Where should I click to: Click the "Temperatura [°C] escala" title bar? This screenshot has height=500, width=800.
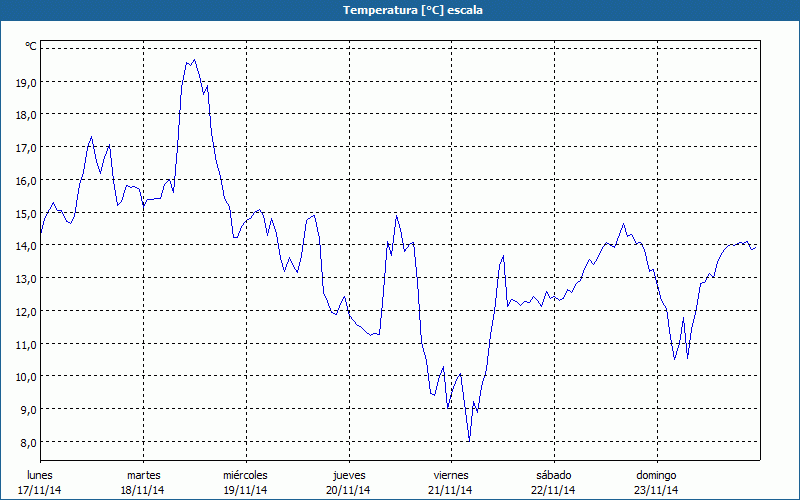tap(400, 10)
